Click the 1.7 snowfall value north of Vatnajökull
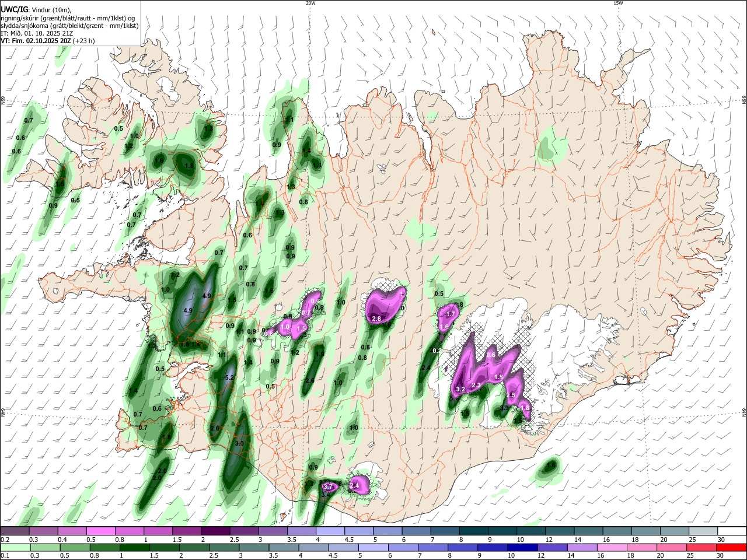 (451, 314)
